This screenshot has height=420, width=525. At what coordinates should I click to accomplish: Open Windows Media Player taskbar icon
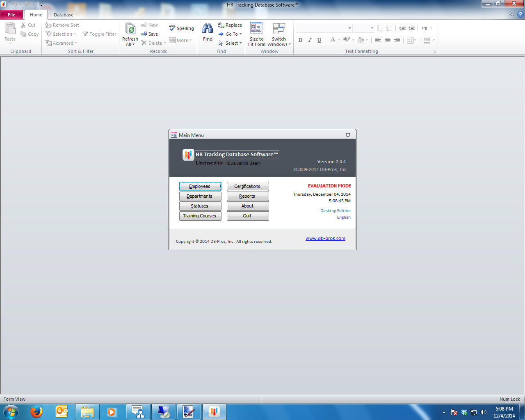click(x=112, y=412)
